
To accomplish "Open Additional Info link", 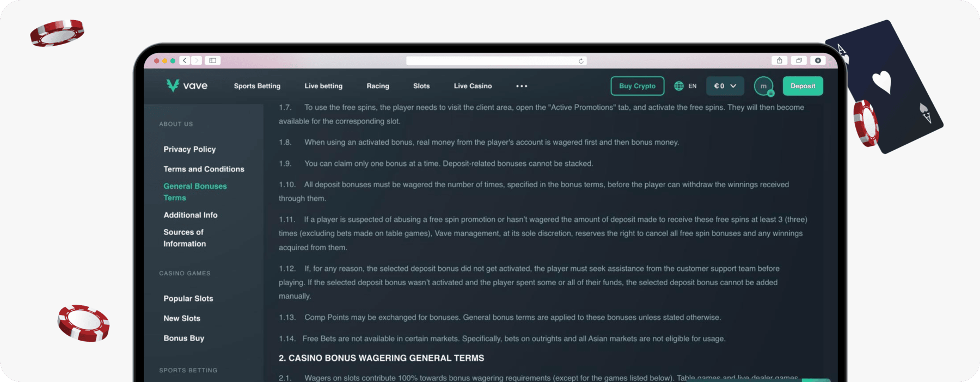I will pos(191,215).
